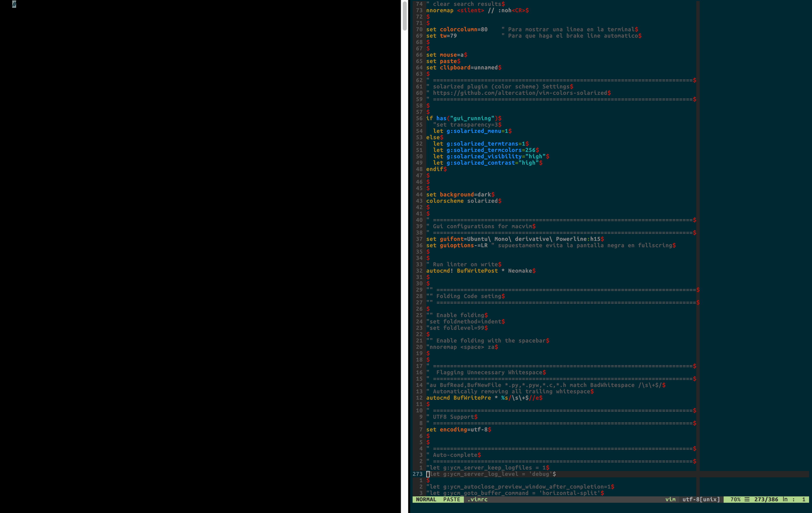Click the line '"au BufRead,BufNewFile *.py...'
This screenshot has width=812, height=513.
tap(546, 385)
